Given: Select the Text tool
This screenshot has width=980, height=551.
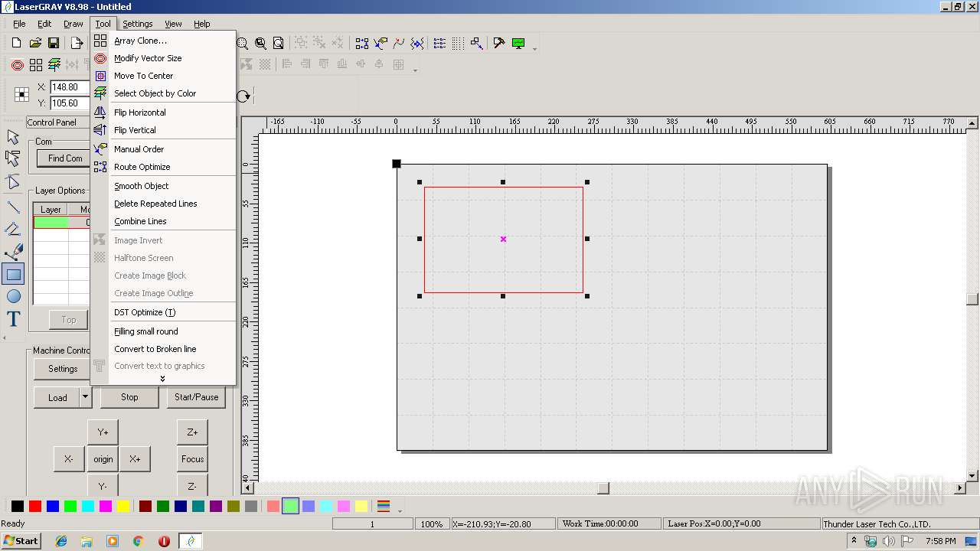Looking at the screenshot, I should point(13,319).
